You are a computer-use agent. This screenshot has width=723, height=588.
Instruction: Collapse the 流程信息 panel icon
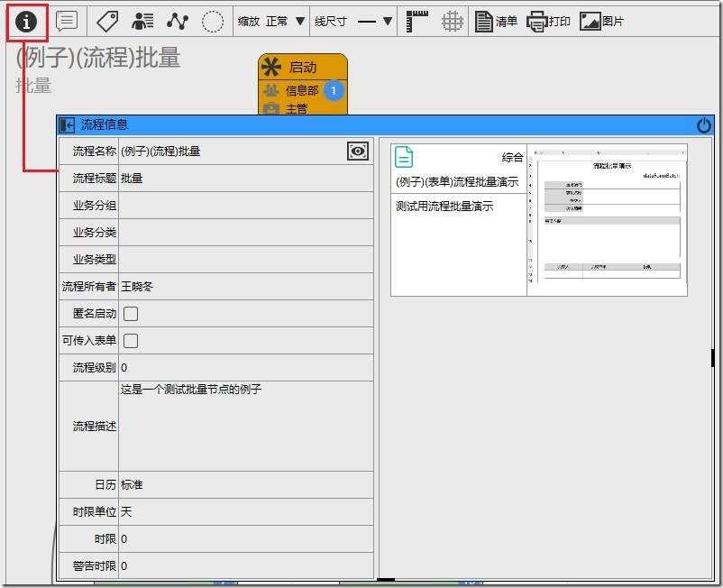[x=67, y=125]
